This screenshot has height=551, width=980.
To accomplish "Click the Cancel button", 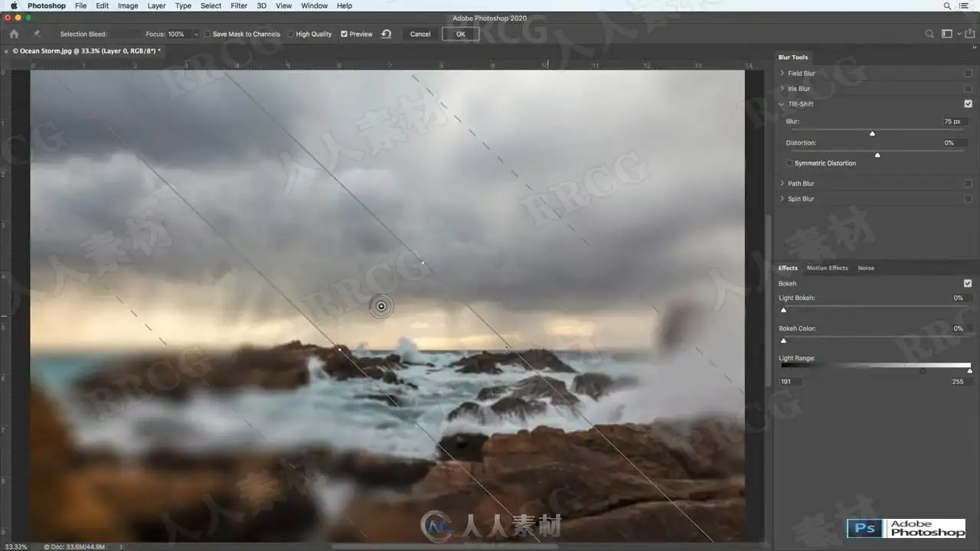I will click(420, 34).
